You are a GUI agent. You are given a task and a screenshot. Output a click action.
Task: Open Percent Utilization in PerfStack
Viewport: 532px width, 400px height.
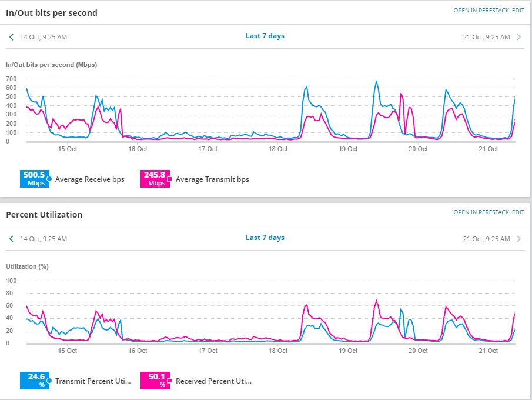(481, 212)
